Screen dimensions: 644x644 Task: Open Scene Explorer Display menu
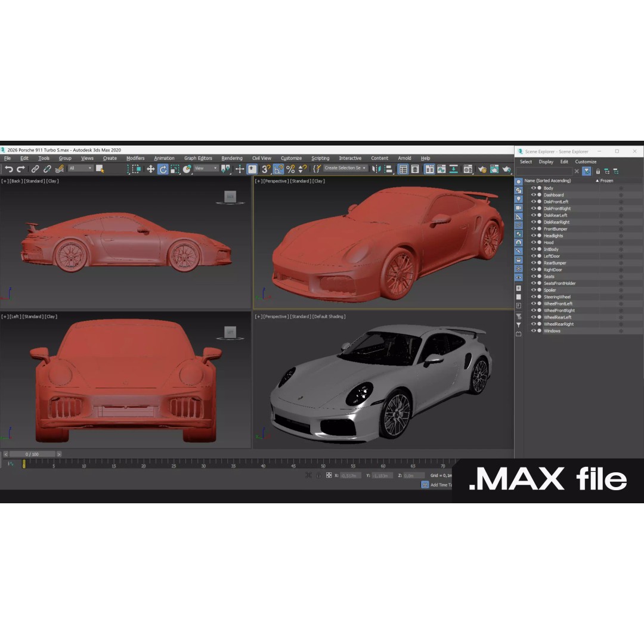[546, 162]
